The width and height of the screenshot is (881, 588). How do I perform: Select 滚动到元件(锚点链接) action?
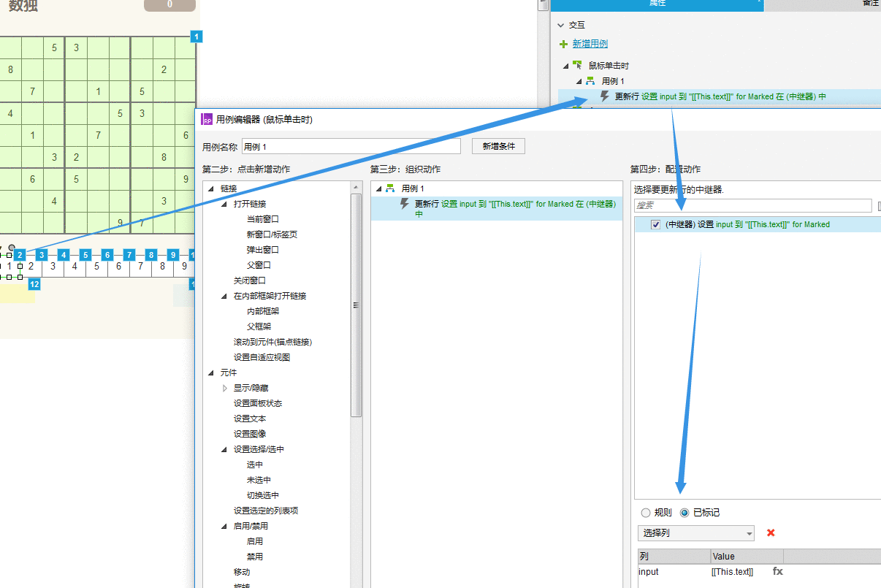(x=273, y=342)
